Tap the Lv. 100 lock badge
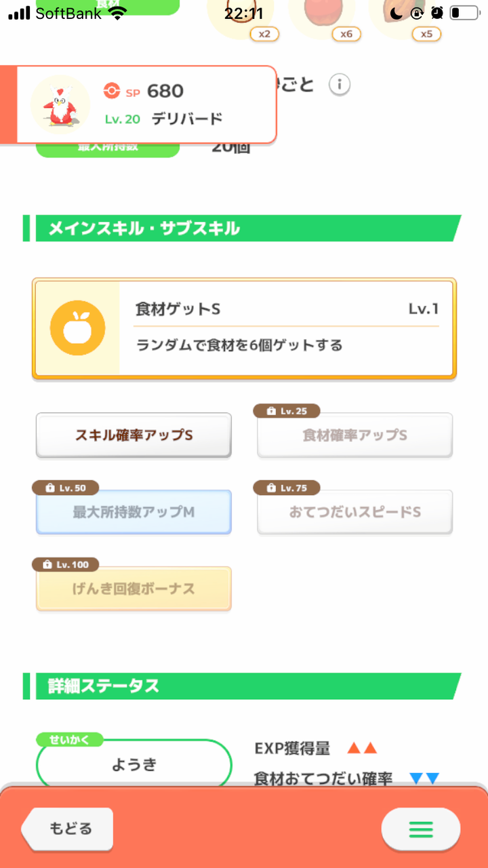Viewport: 488px width, 868px height. tap(65, 564)
